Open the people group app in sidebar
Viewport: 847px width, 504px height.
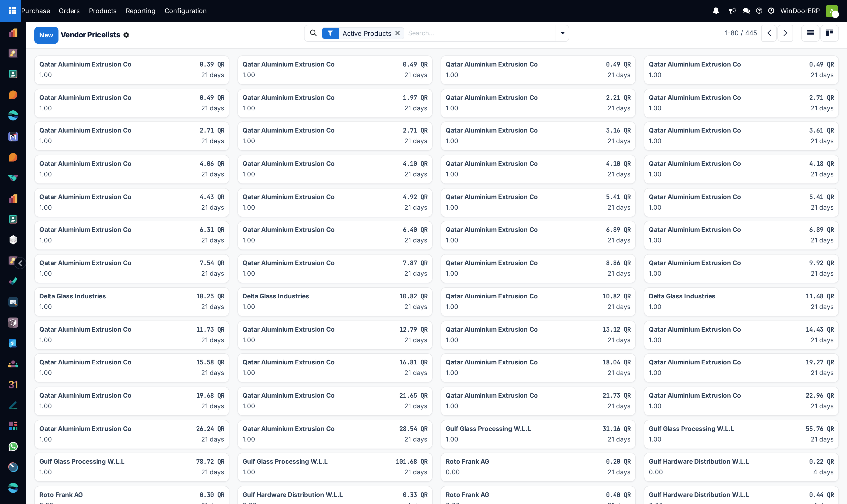pyautogui.click(x=13, y=364)
